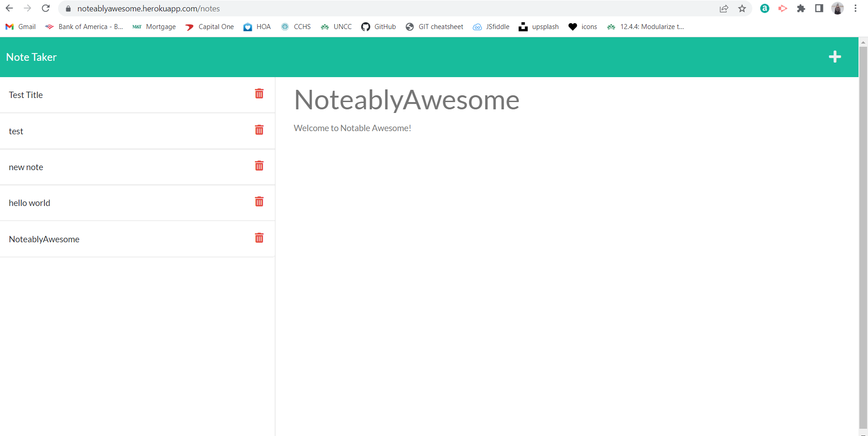The width and height of the screenshot is (868, 436).
Task: Click the note title 'NoteablyAwesome' heading field
Action: (x=407, y=100)
